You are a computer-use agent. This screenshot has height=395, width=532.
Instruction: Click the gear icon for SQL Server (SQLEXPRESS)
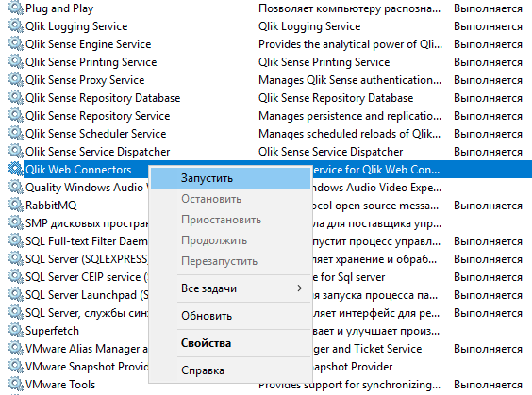[16, 259]
